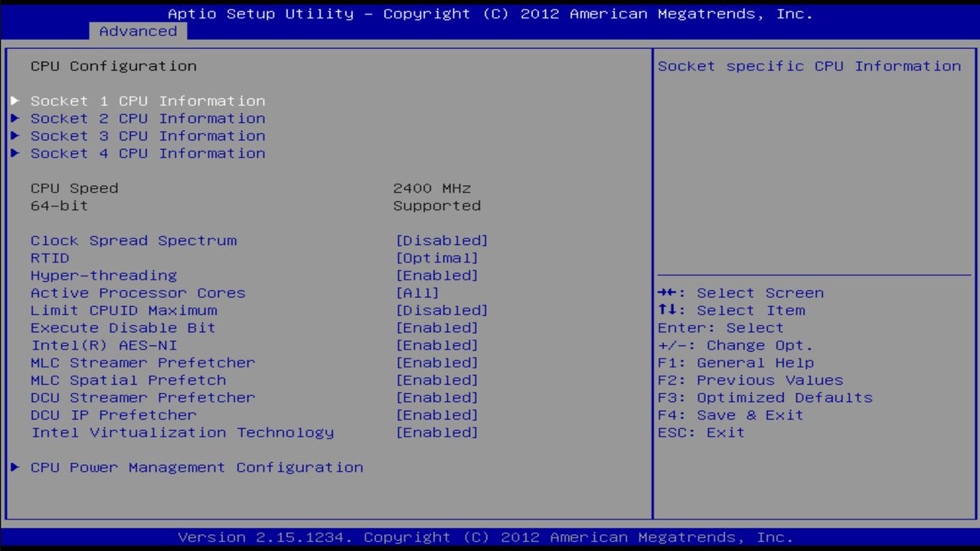This screenshot has height=551, width=980.
Task: Toggle MLC Spatial Prefetch [Enabled] value
Action: tap(437, 380)
